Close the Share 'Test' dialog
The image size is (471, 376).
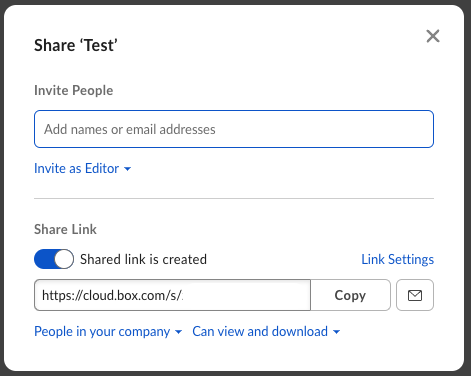pos(433,36)
